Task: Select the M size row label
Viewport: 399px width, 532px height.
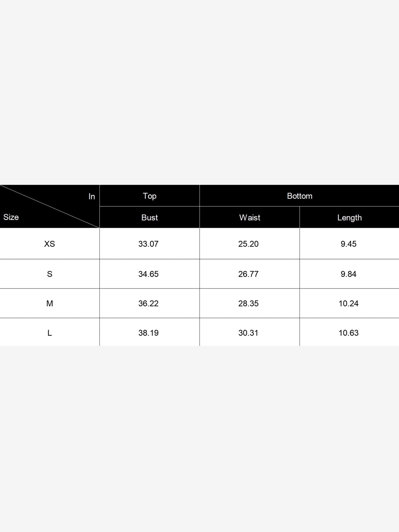Action: click(x=50, y=303)
